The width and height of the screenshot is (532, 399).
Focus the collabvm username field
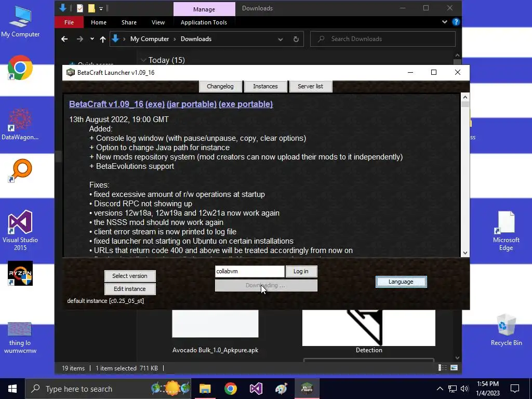[250, 271]
